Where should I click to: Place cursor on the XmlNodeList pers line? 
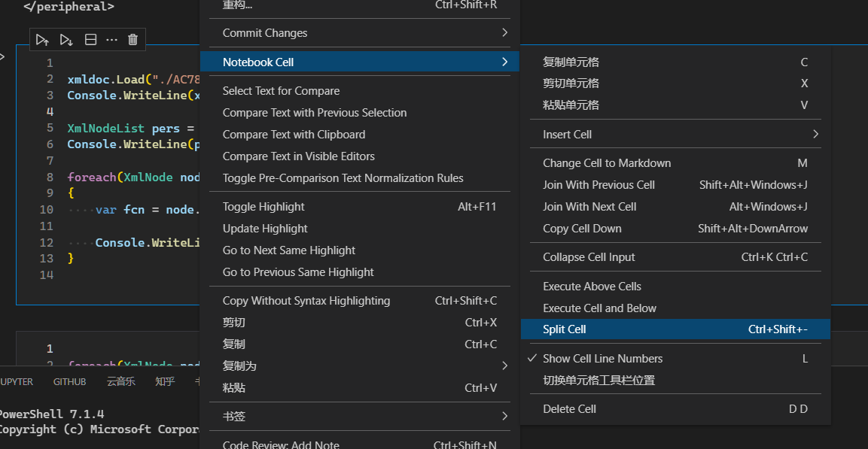point(131,129)
